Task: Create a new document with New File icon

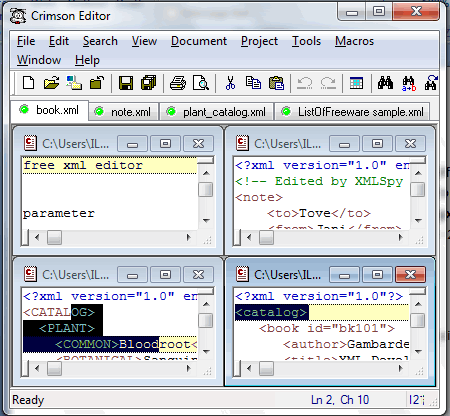Action: (28, 83)
